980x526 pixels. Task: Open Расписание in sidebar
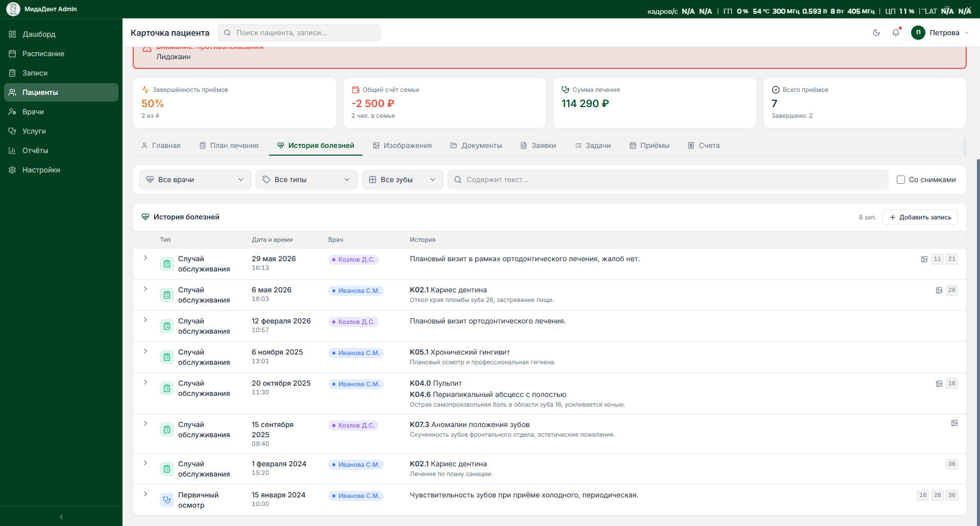[61, 54]
